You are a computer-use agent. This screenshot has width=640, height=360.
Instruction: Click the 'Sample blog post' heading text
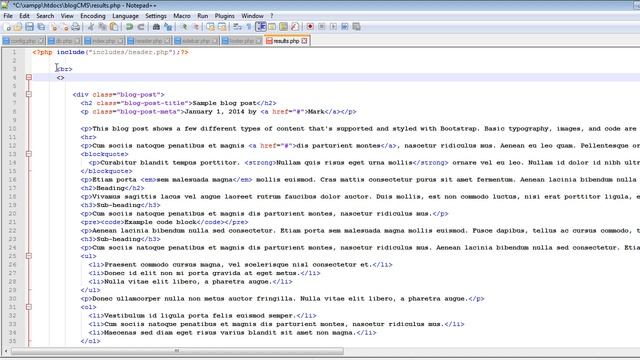224,103
